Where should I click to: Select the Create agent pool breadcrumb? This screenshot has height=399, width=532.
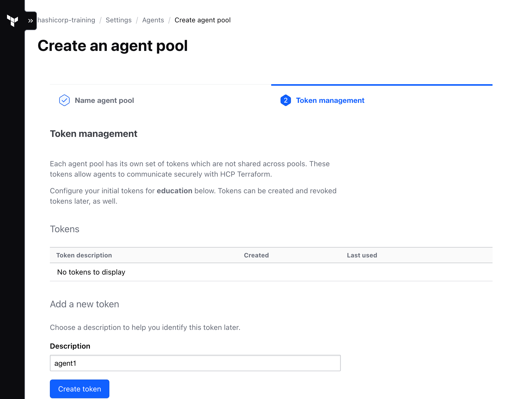[203, 20]
